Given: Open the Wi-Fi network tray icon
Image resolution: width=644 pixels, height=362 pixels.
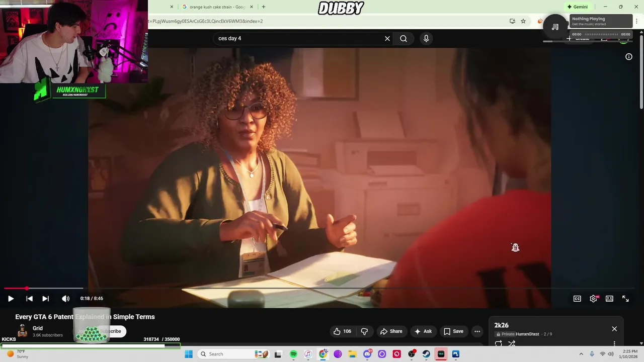Looking at the screenshot, I should 602,354.
